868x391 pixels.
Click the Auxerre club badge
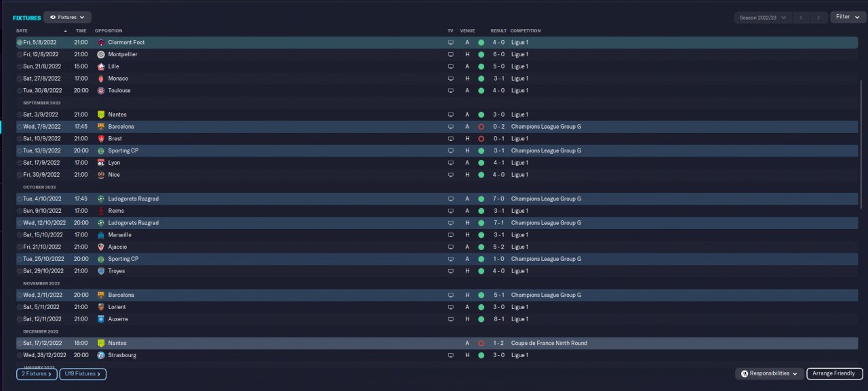click(x=101, y=319)
